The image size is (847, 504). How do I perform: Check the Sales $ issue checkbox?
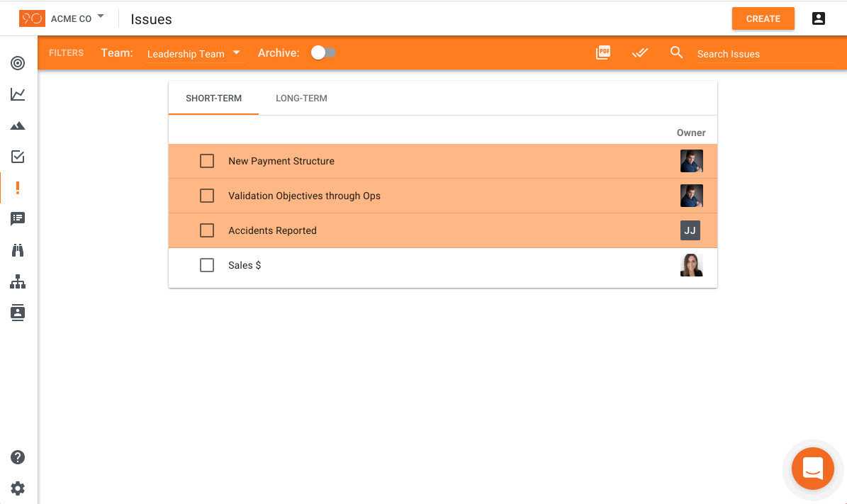tap(207, 265)
